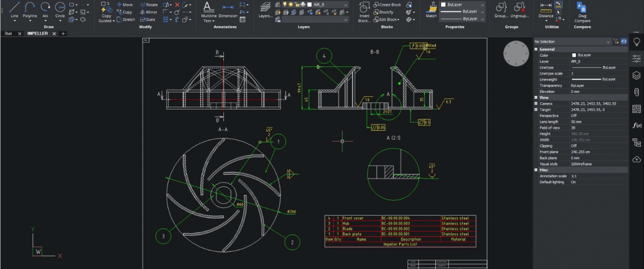Expand the Distance dropdown arrow
The height and width of the screenshot is (269, 644).
[x=546, y=21]
